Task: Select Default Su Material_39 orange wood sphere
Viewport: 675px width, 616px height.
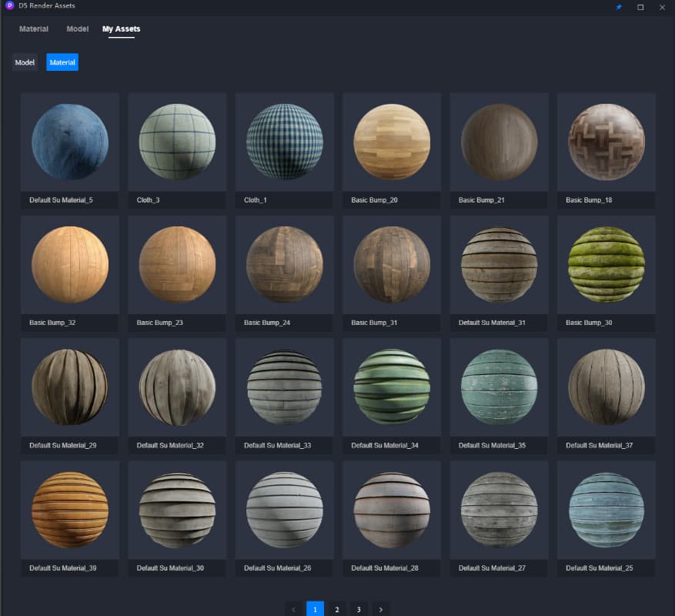Action: pyautogui.click(x=70, y=510)
